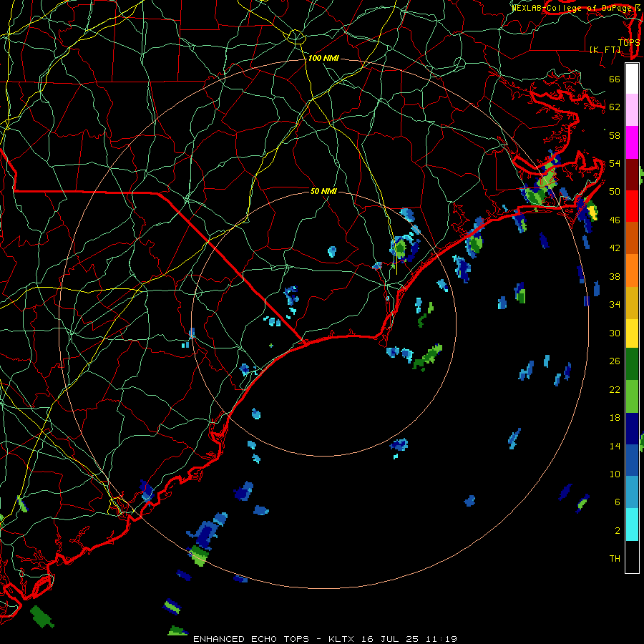Click the '[K FT]' units label

click(605, 49)
